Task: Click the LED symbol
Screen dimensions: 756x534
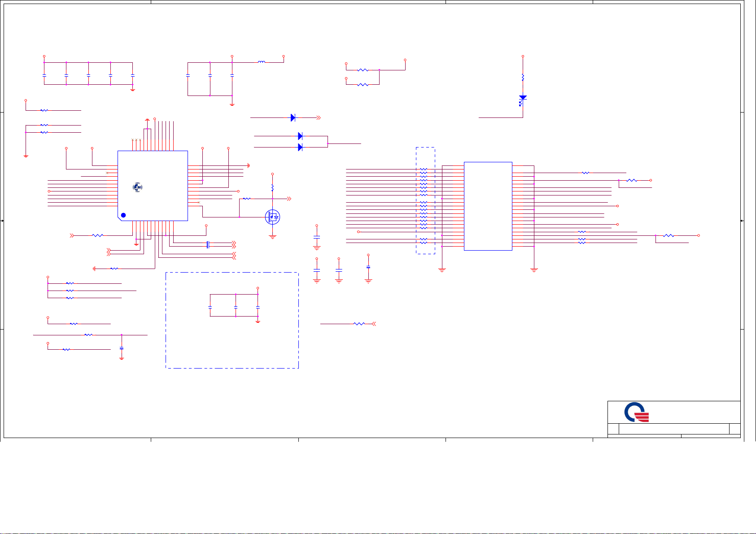Action: (522, 100)
